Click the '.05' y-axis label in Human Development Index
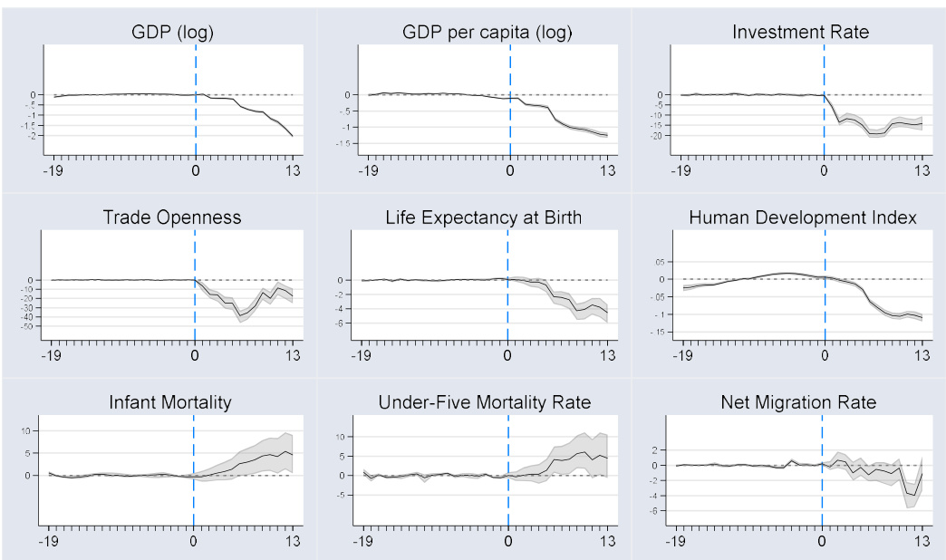This screenshot has height=560, width=946. (659, 262)
